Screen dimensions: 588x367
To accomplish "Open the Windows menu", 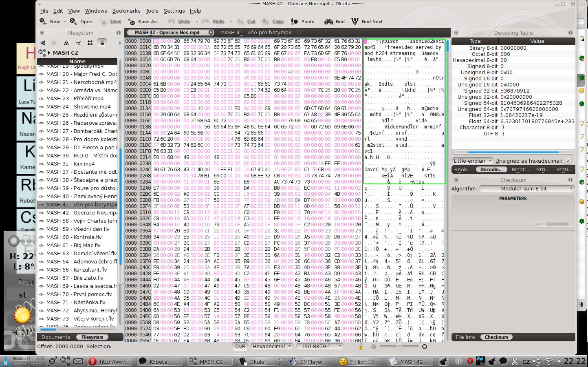I will [x=96, y=11].
